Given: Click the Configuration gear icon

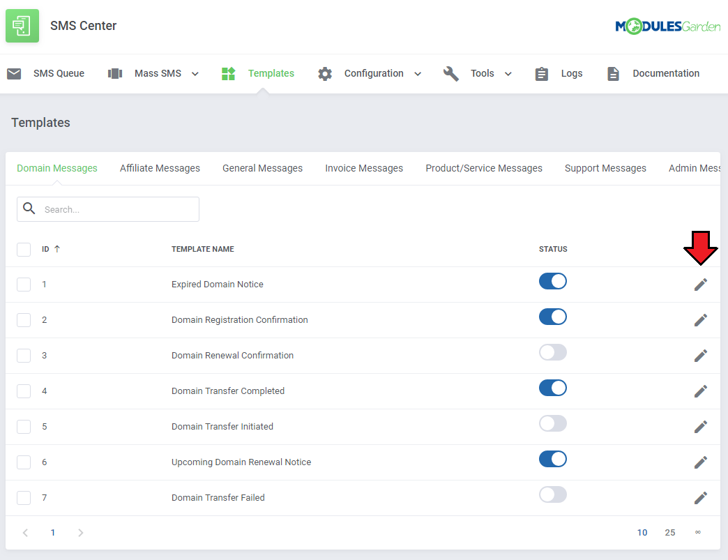Looking at the screenshot, I should [325, 74].
